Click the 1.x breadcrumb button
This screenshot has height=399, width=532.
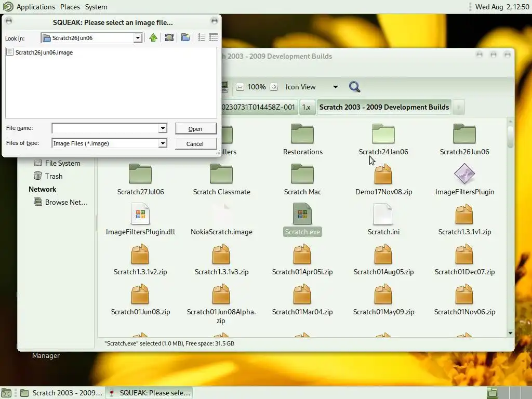click(307, 107)
